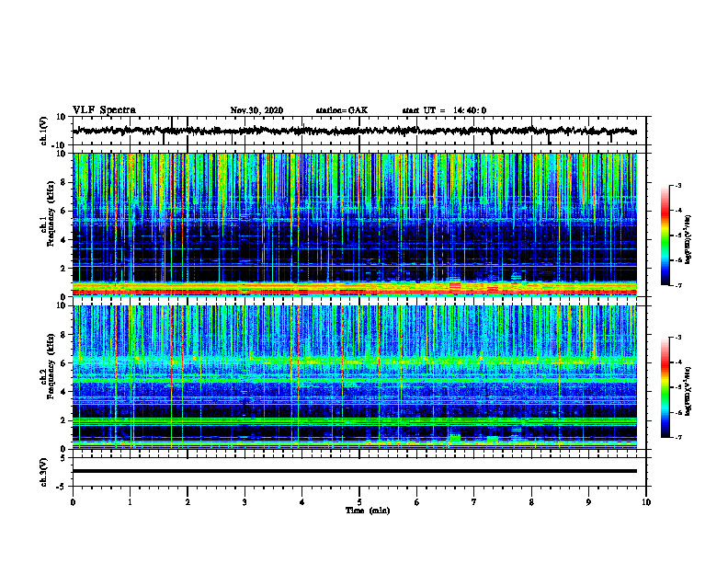Click the "Time (min)" x-axis label
Viewport: 728px width, 563px height.
[x=368, y=511]
